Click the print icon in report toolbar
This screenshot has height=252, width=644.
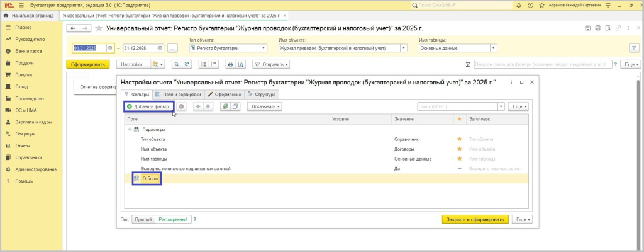(230, 64)
